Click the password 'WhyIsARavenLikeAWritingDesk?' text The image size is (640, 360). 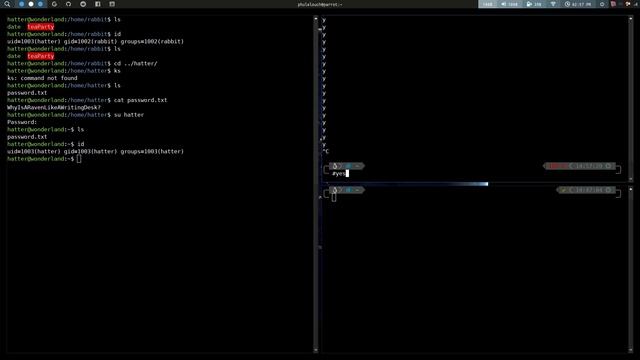[x=53, y=107]
